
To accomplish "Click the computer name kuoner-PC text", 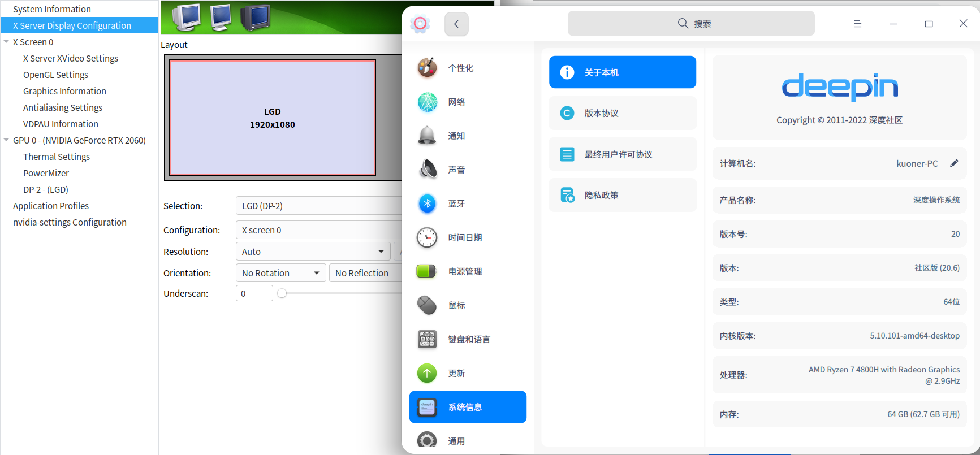I will [x=917, y=163].
